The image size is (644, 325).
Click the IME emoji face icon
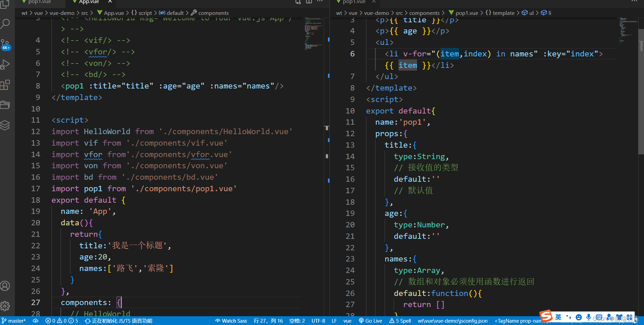pyautogui.click(x=579, y=317)
